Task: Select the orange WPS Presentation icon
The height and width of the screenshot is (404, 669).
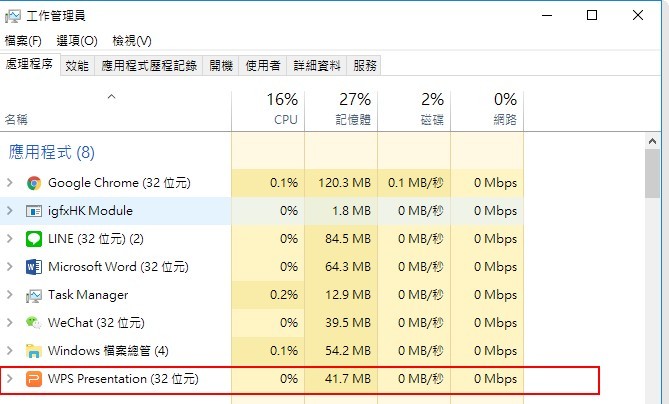Action: point(34,379)
